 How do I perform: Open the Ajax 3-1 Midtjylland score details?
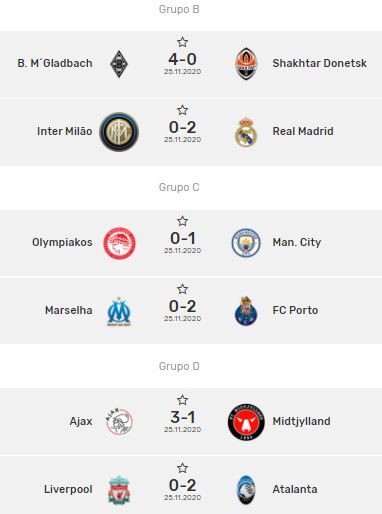[x=182, y=417]
